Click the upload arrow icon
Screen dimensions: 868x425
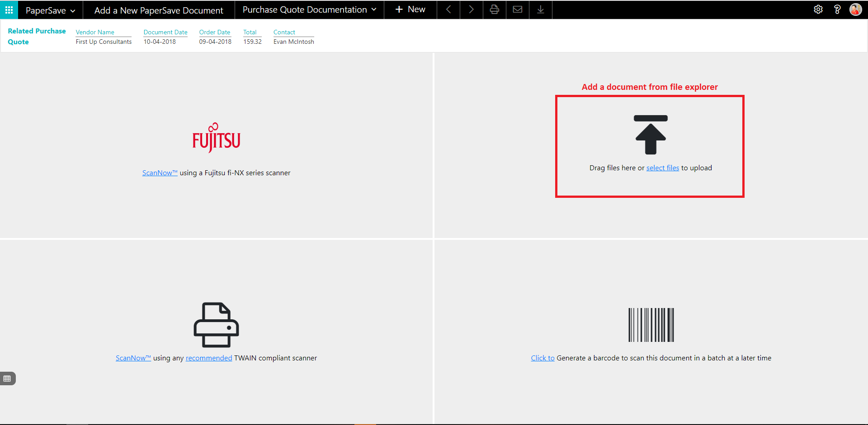coord(651,135)
